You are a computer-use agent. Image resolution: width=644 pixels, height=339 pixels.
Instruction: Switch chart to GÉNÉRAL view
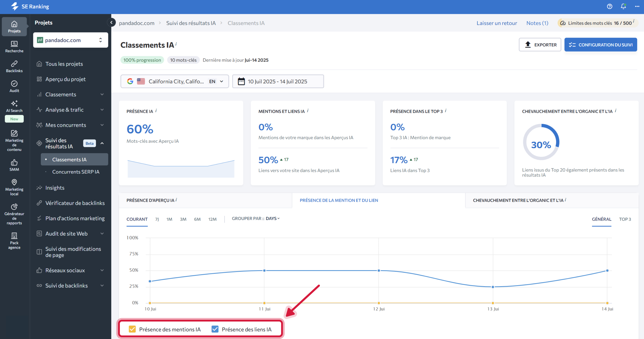(601, 219)
